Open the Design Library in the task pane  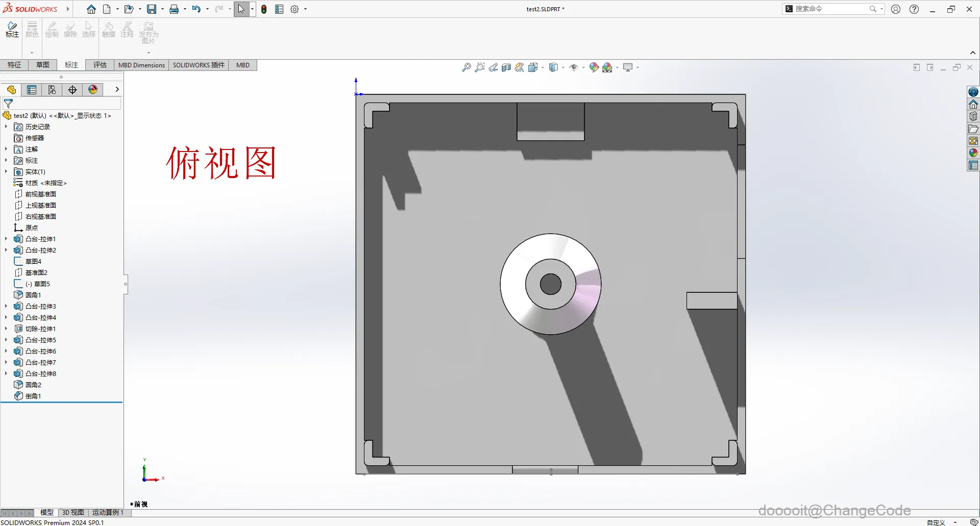coord(973,116)
